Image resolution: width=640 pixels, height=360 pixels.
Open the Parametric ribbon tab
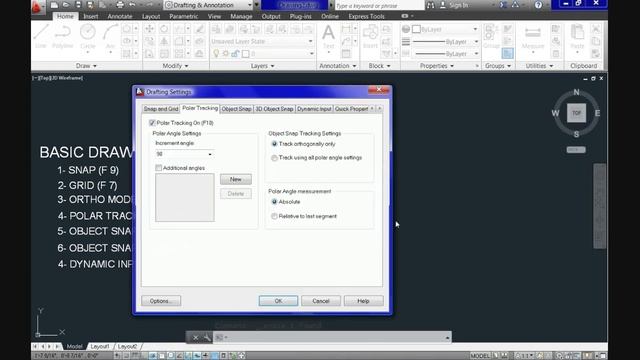tap(183, 16)
